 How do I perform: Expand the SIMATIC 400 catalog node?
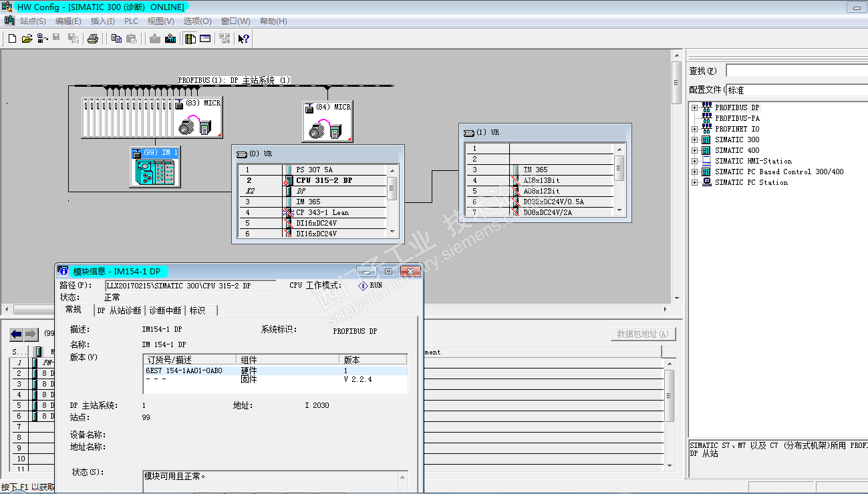pyautogui.click(x=695, y=150)
